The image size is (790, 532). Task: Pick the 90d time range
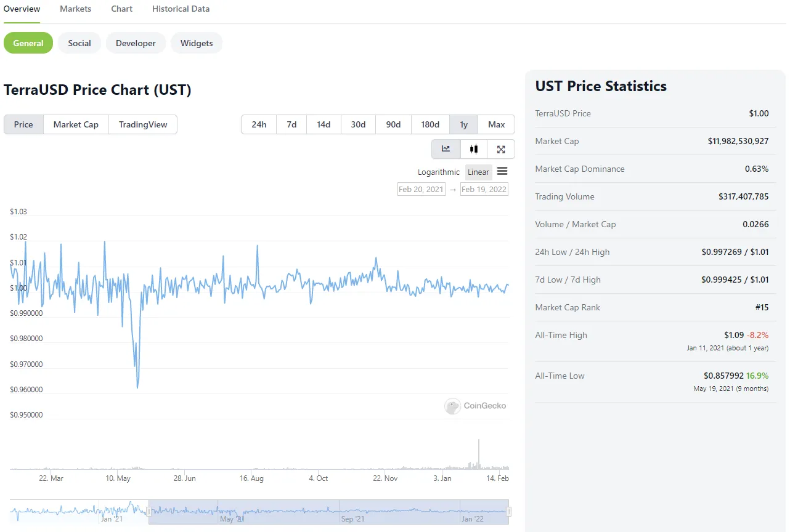(393, 124)
